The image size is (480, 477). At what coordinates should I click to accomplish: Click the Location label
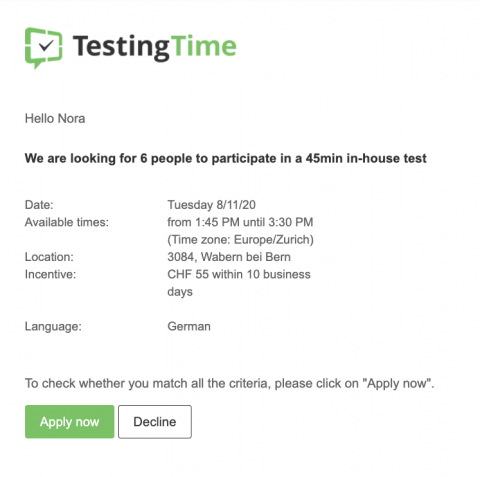49,257
